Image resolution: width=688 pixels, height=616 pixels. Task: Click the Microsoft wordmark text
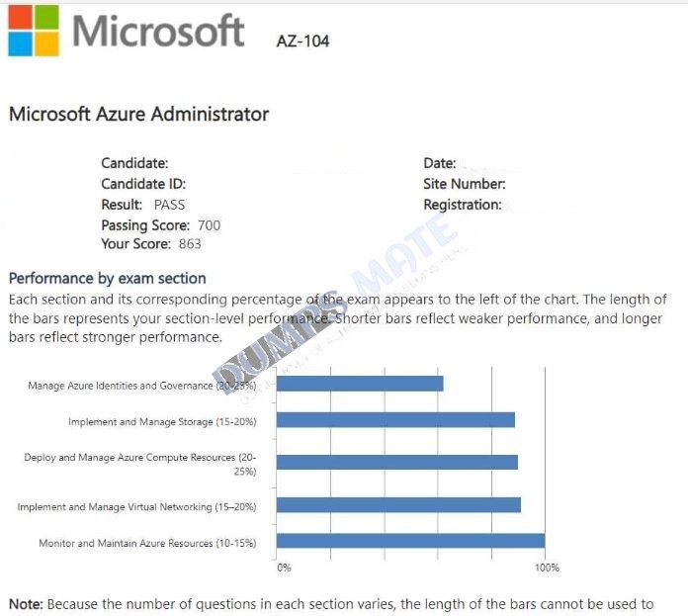click(x=158, y=31)
